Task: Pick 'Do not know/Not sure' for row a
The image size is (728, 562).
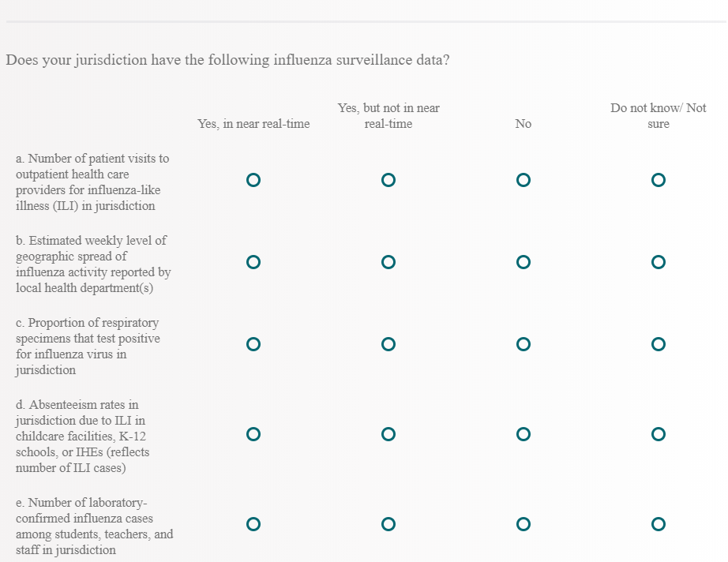Action: pos(659,181)
